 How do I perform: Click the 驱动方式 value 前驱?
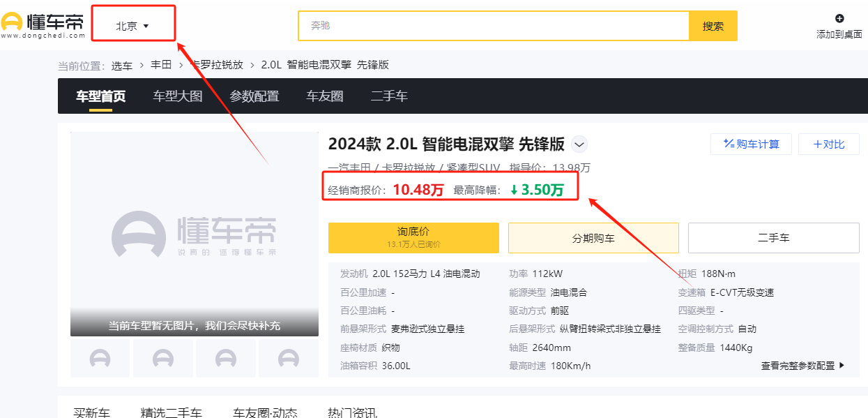[560, 311]
